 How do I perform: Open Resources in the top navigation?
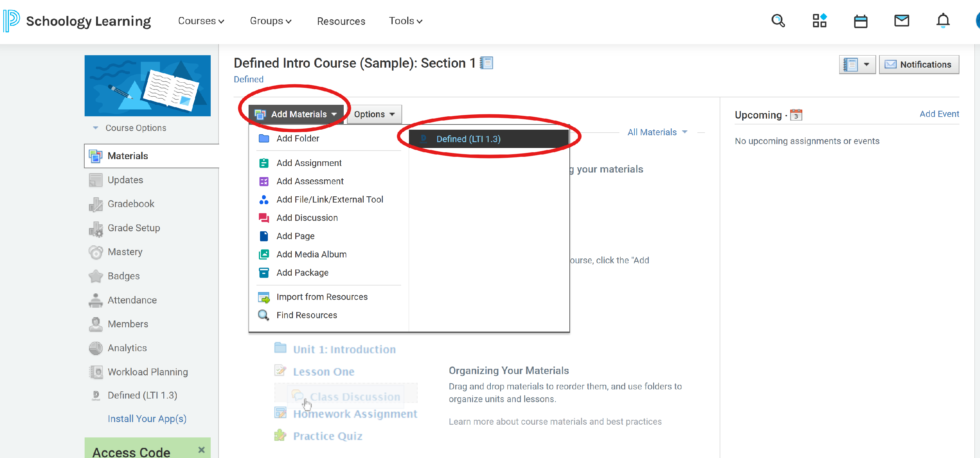(x=341, y=21)
